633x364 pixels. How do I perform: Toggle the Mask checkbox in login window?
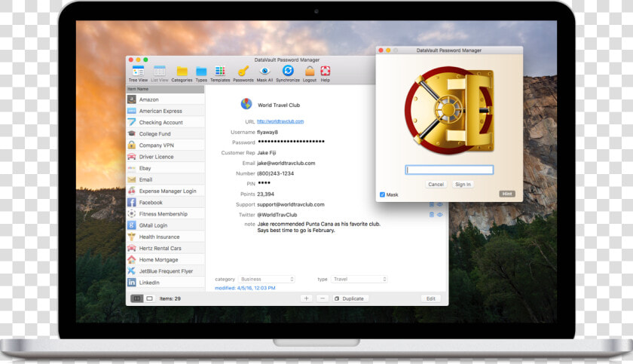(x=382, y=194)
